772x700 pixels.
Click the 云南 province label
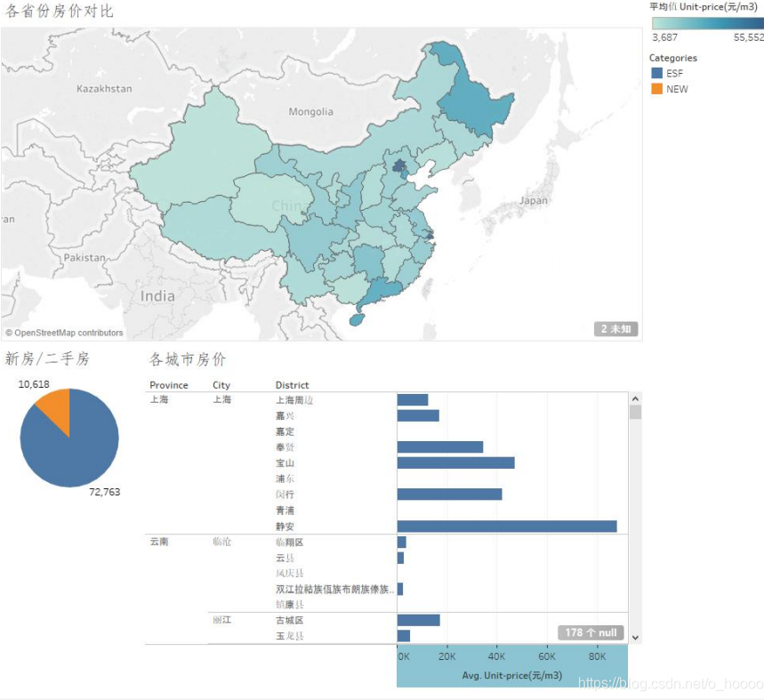pos(159,542)
